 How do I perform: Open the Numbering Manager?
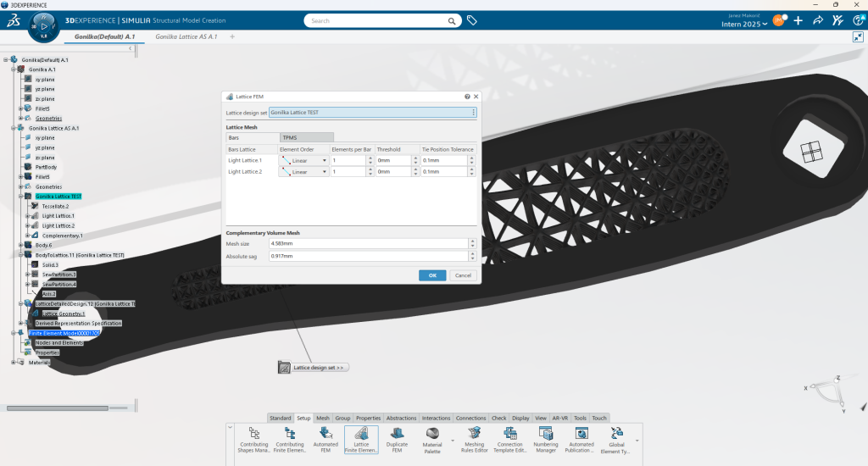[x=546, y=440]
